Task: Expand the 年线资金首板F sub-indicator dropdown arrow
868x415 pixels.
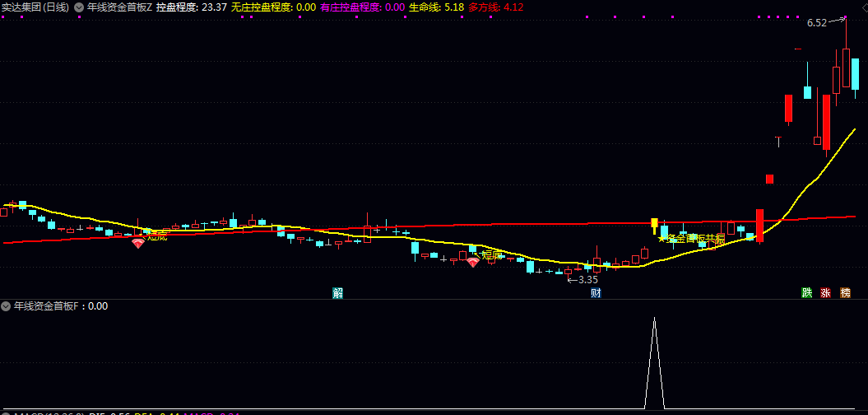Action: pos(6,305)
